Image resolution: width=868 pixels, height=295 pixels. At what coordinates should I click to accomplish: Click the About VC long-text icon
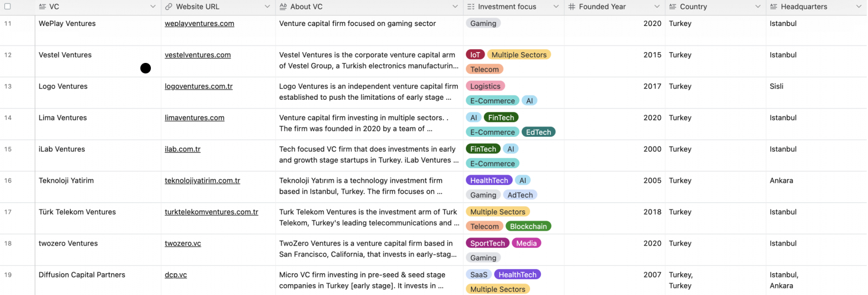pos(283,7)
